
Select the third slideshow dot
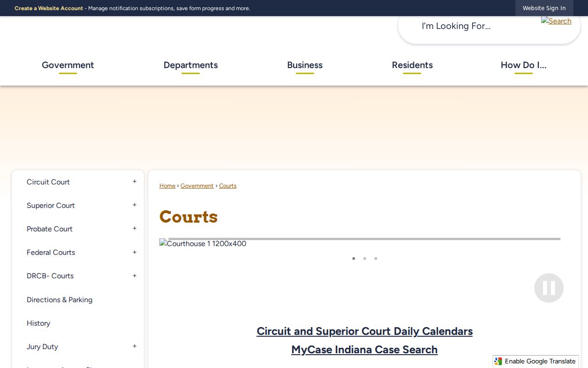pos(376,259)
